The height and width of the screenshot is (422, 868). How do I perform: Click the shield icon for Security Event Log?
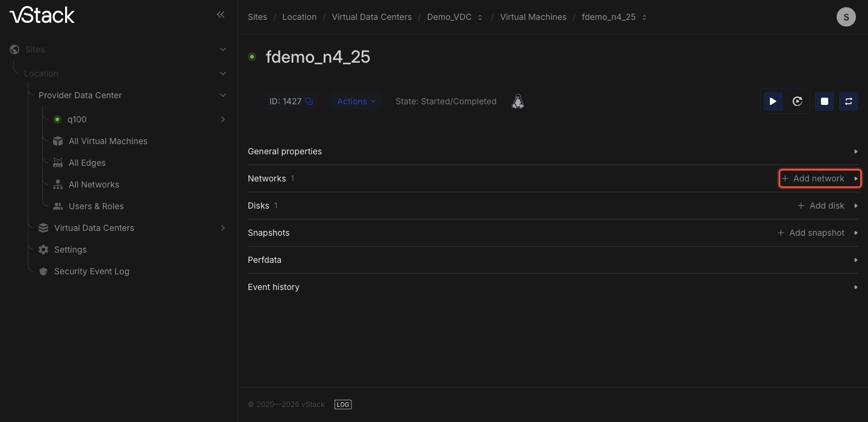tap(43, 271)
